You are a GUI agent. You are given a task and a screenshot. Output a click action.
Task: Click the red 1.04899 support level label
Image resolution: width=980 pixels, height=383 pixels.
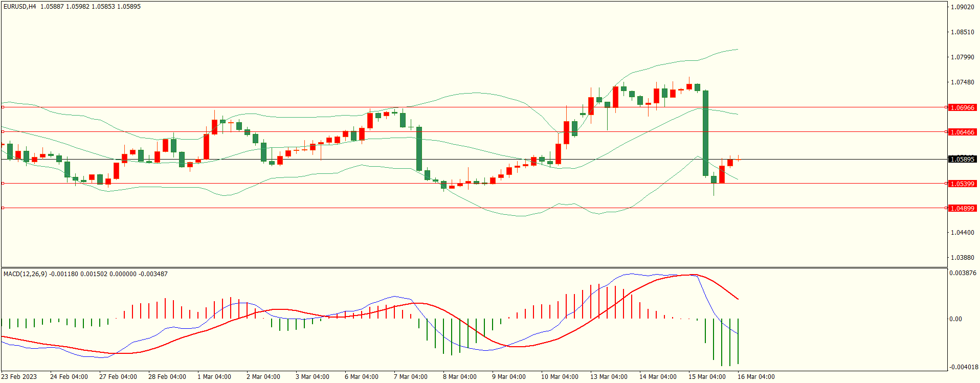(962, 208)
